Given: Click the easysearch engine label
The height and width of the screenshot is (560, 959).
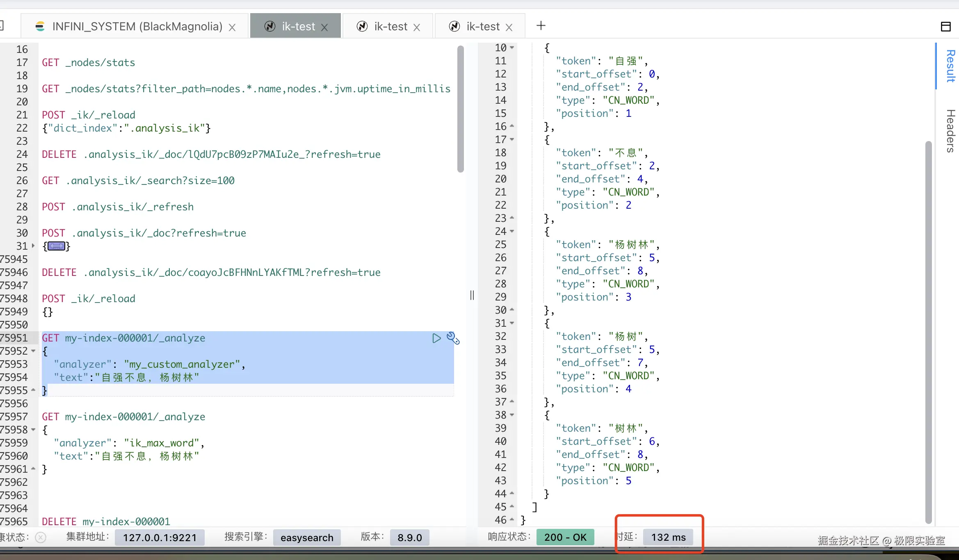Looking at the screenshot, I should [x=307, y=537].
